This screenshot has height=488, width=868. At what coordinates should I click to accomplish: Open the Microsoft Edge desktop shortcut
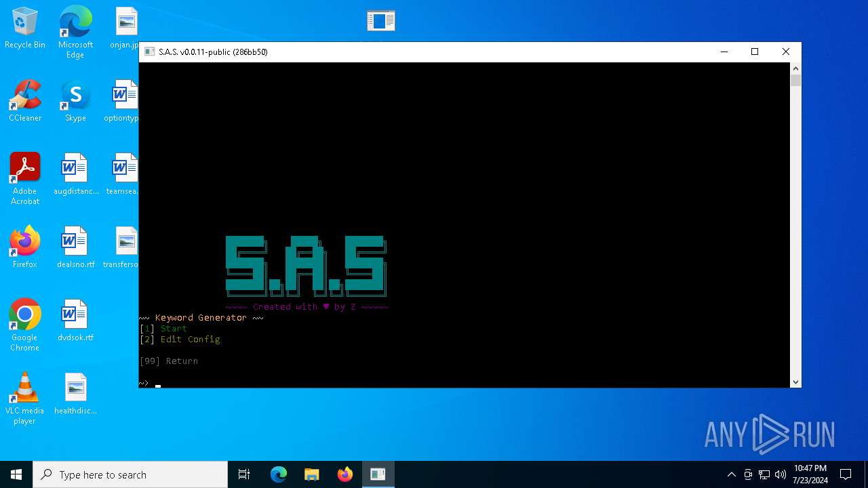75,32
